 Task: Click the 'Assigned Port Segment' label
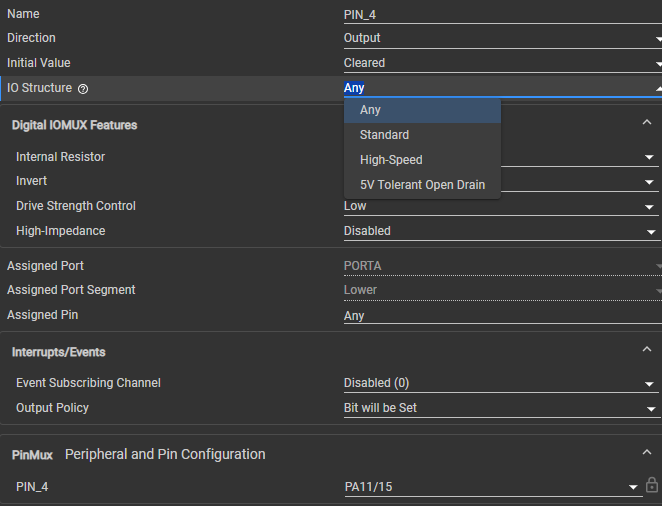pyautogui.click(x=71, y=290)
